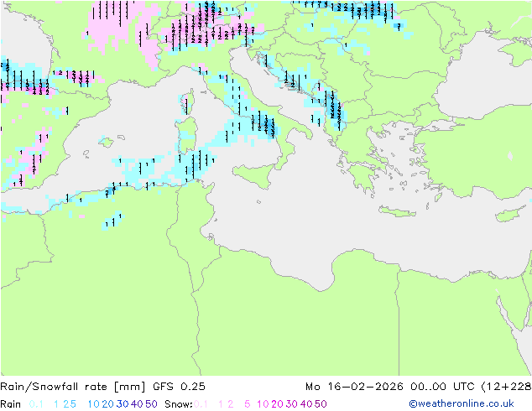Select the rain legend 30 value
Viewport: 532px width, 411px height.
coord(123,404)
